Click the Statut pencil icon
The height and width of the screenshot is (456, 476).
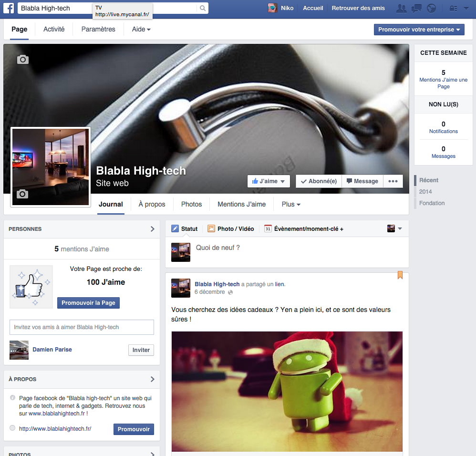[x=175, y=228]
